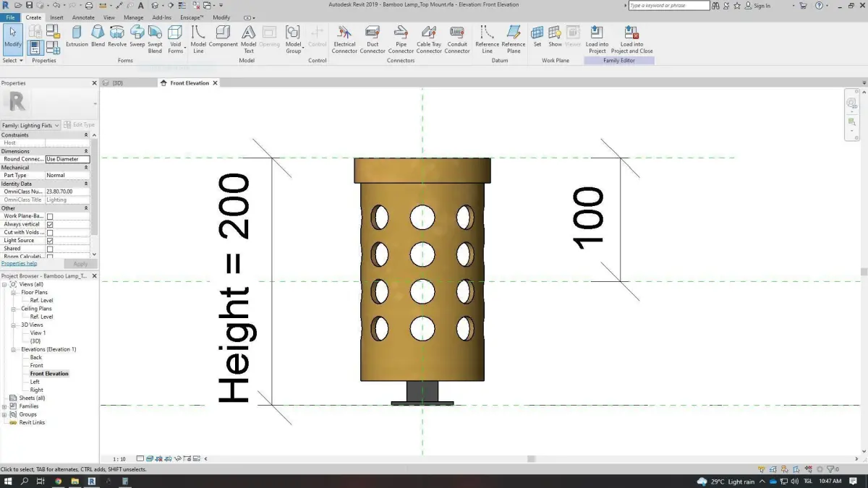Add a Duct Connector

(373, 40)
